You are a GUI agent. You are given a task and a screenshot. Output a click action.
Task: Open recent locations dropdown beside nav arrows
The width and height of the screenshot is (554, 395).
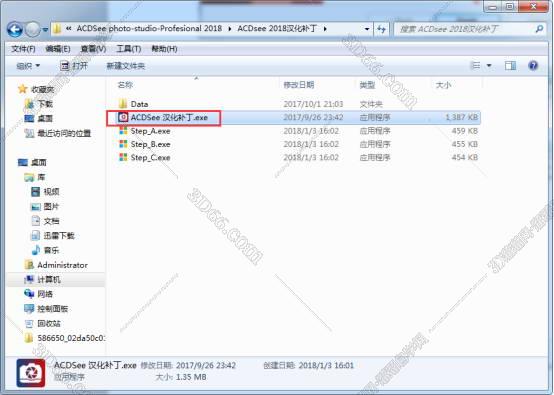[45, 30]
